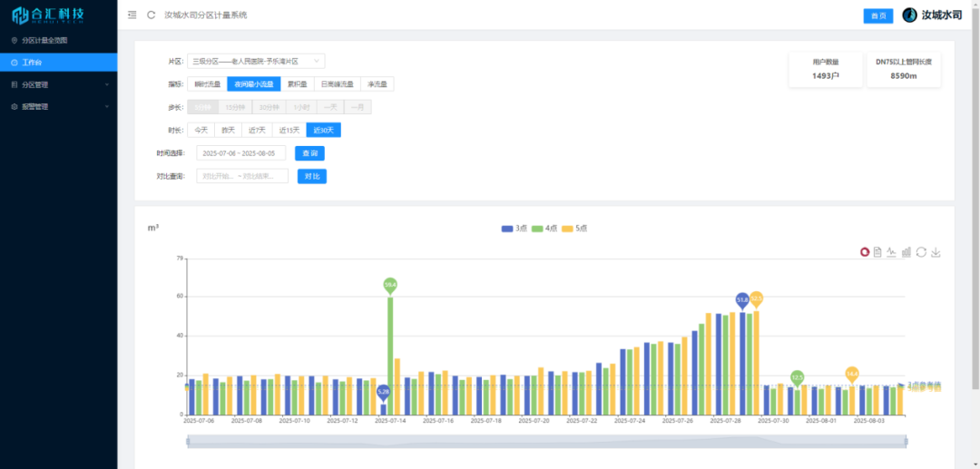980x469 pixels.
Task: Click the 对比 compare button
Action: [x=312, y=176]
